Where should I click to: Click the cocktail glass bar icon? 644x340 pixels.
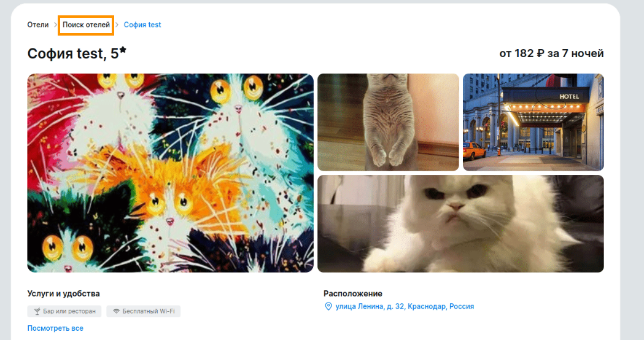click(x=37, y=311)
